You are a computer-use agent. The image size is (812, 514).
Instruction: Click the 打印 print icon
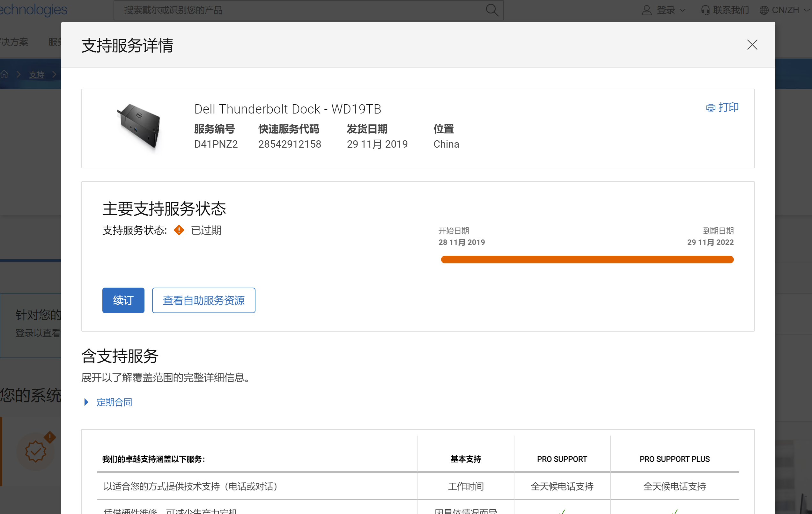tap(711, 108)
